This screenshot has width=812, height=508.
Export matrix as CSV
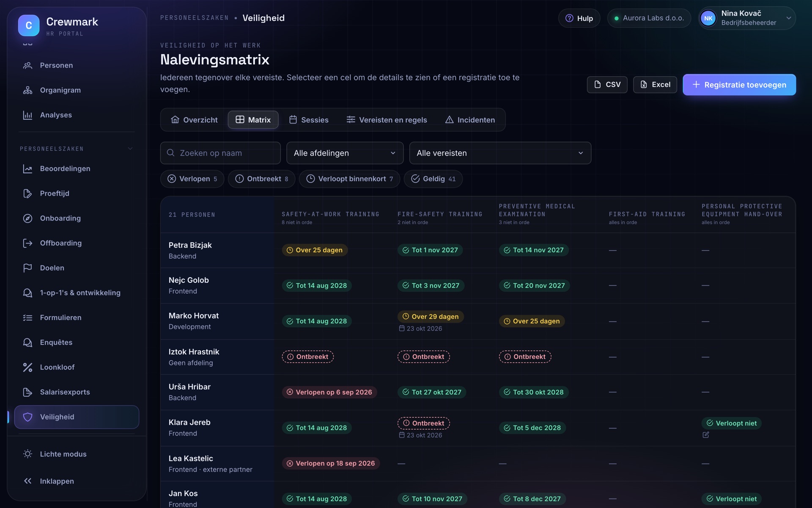[607, 85]
